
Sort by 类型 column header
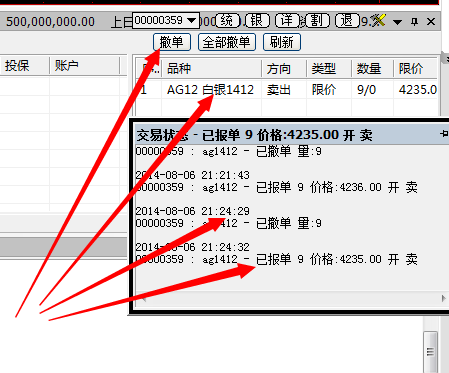(329, 69)
